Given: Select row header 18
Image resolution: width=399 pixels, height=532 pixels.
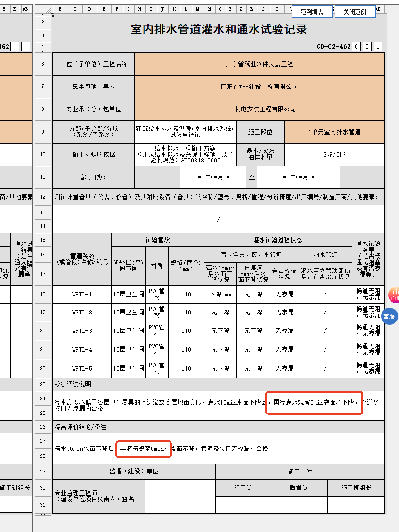Looking at the screenshot, I should pyautogui.click(x=43, y=295).
